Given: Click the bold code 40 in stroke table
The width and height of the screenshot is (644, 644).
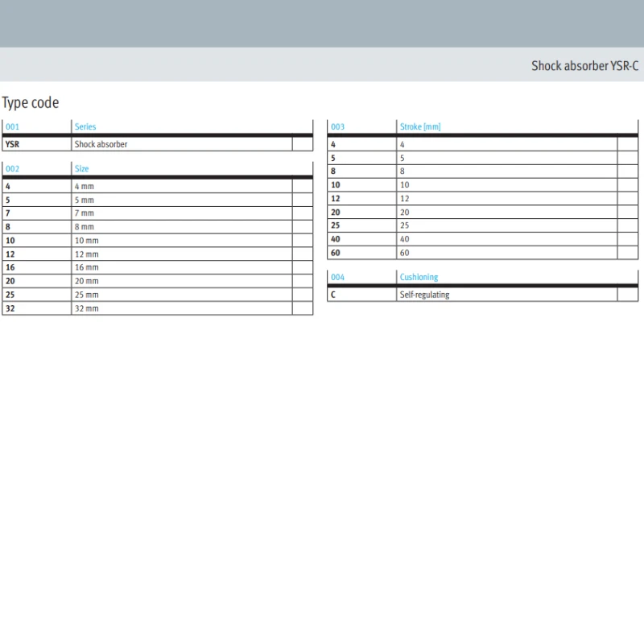Looking at the screenshot, I should click(336, 239).
